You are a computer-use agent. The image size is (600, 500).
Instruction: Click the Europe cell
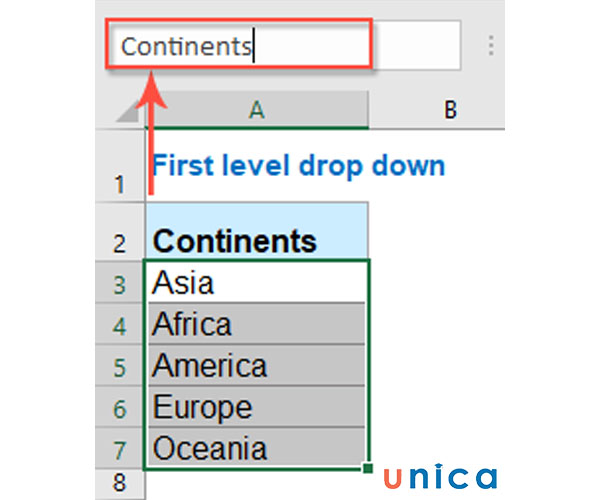(x=256, y=407)
